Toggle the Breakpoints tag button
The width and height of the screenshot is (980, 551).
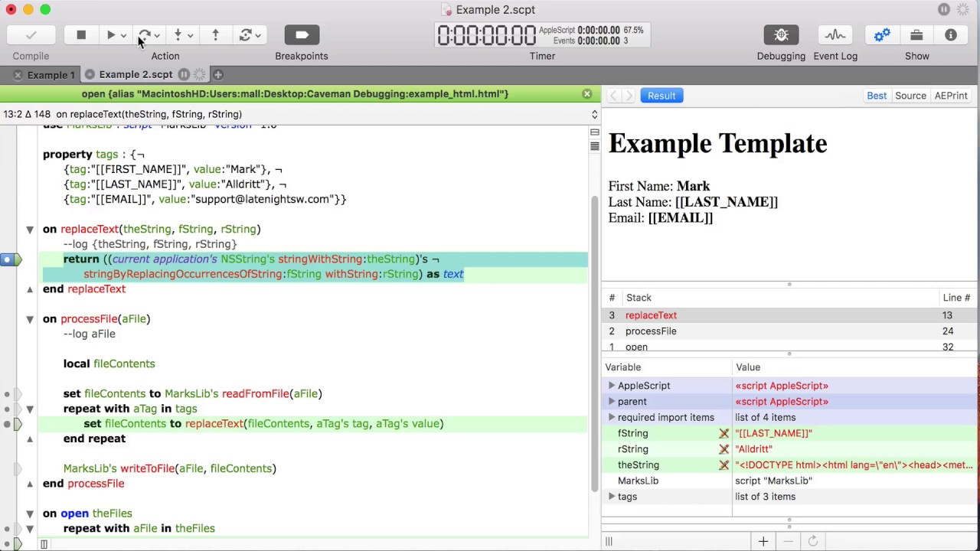click(302, 35)
